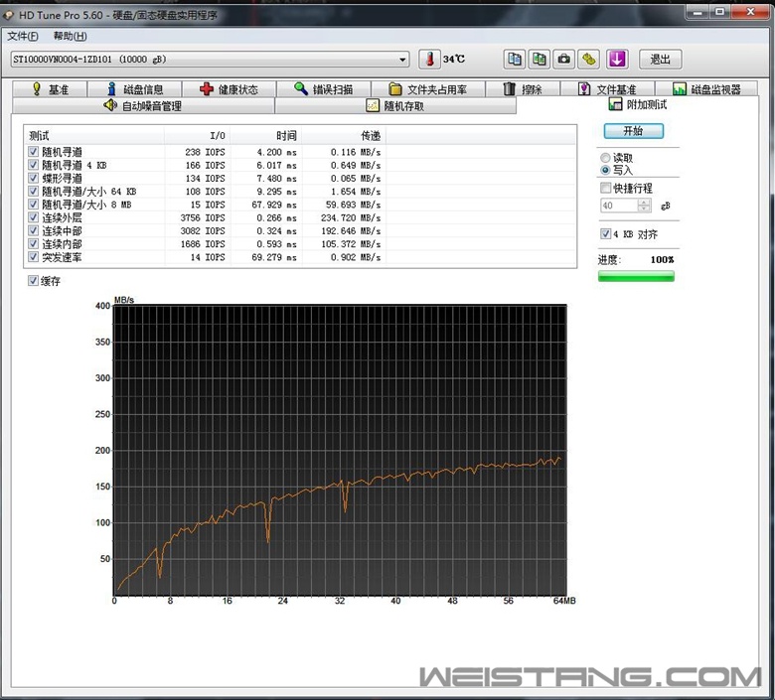Click the 传递 column header

pyautogui.click(x=344, y=135)
